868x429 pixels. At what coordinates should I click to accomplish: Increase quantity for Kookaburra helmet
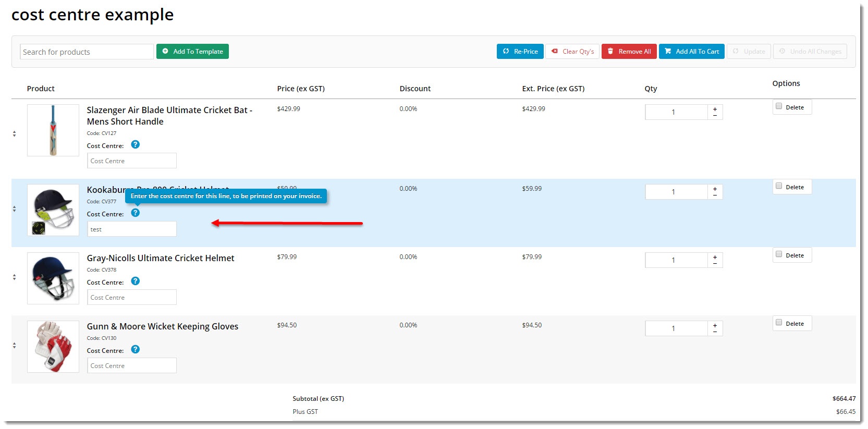click(715, 189)
